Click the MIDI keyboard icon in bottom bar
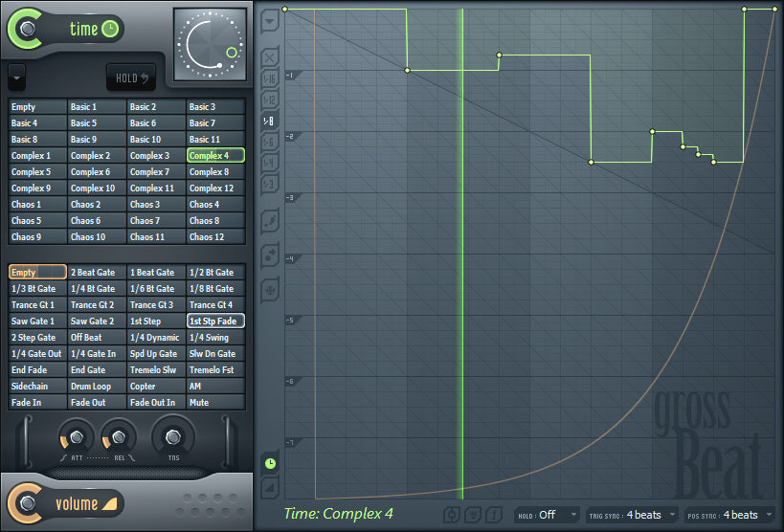The height and width of the screenshot is (532, 784). click(472, 515)
